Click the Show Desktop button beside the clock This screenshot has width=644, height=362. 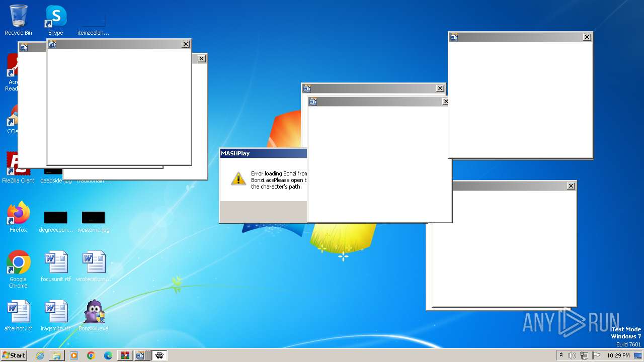(638, 355)
